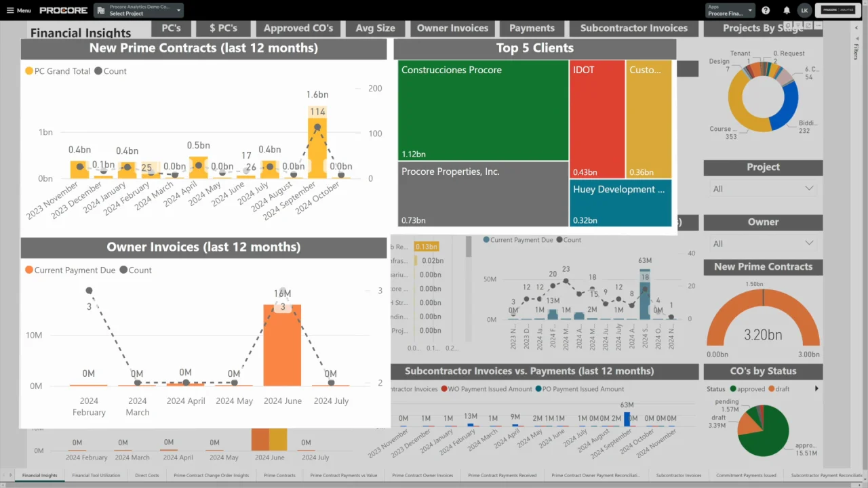Click the Procore logo in the top bar
Screen dimensions: 868x488
tap(63, 10)
